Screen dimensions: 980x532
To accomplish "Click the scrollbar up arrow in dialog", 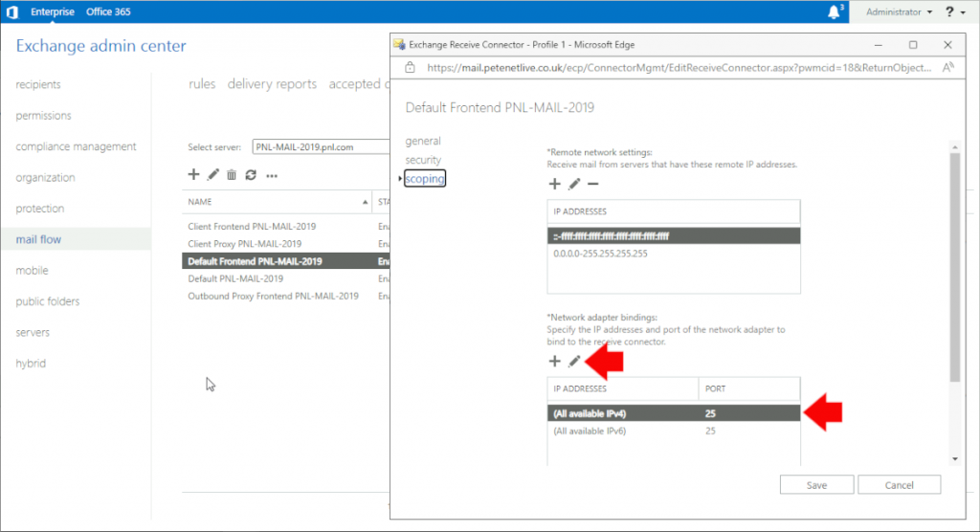I will 954,147.
